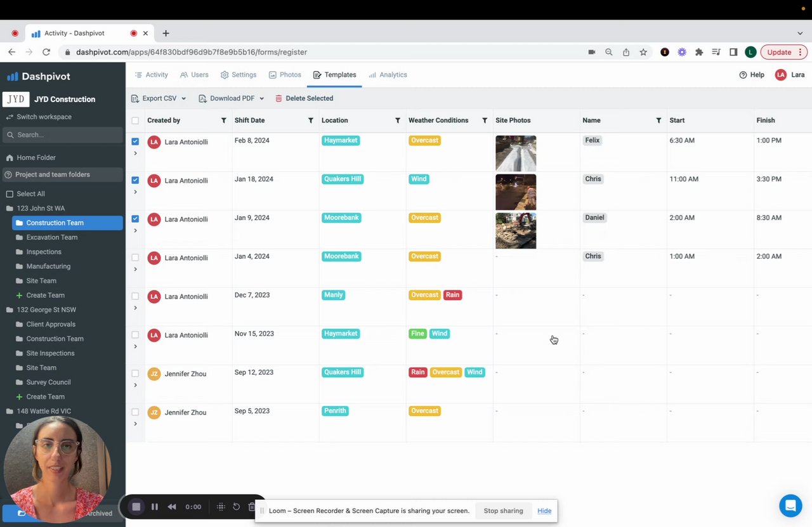
Task: Expand the Jan 9, 2024 row chevron
Action: pos(135,231)
